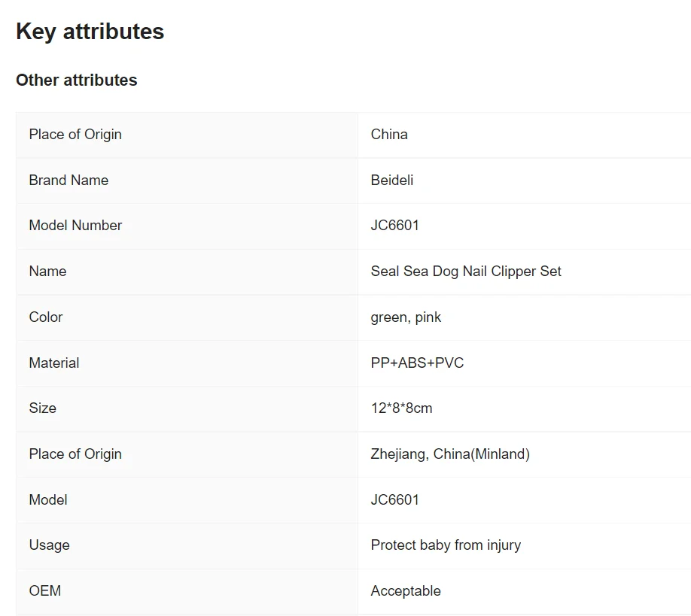Click the "Size" attribute label
Image resolution: width=691 pixels, height=616 pixels.
point(43,408)
